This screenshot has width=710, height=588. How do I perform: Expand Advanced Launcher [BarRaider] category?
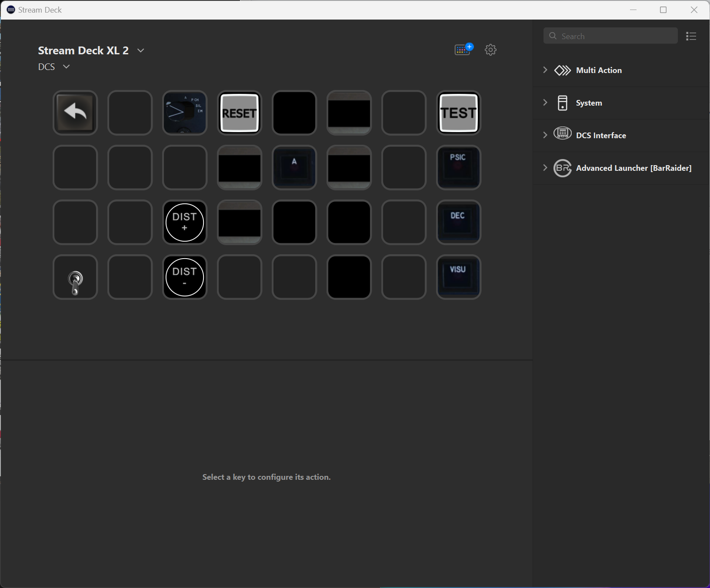(545, 168)
